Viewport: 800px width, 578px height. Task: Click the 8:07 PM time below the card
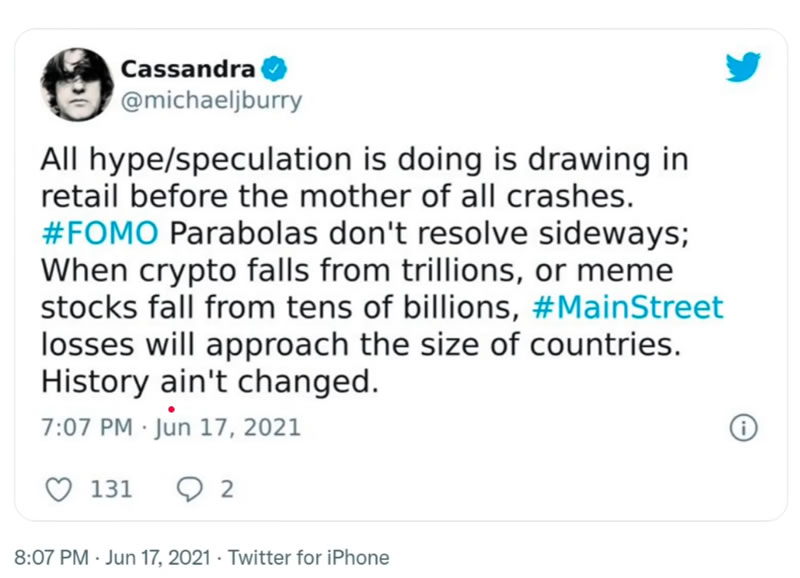pos(51,557)
